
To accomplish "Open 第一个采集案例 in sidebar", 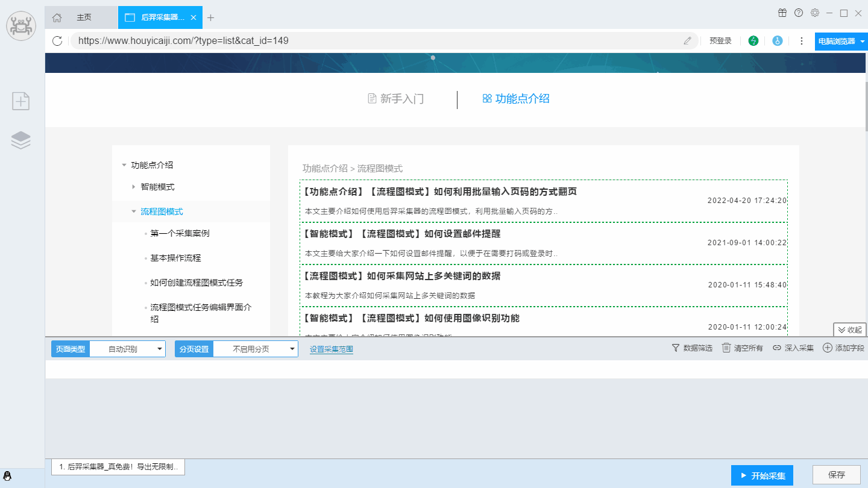I will click(180, 233).
